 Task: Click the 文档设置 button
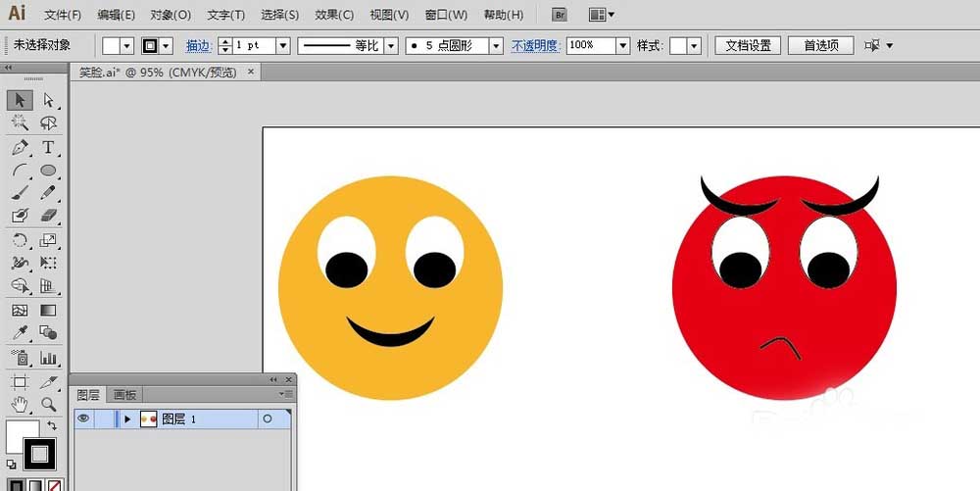[x=748, y=46]
